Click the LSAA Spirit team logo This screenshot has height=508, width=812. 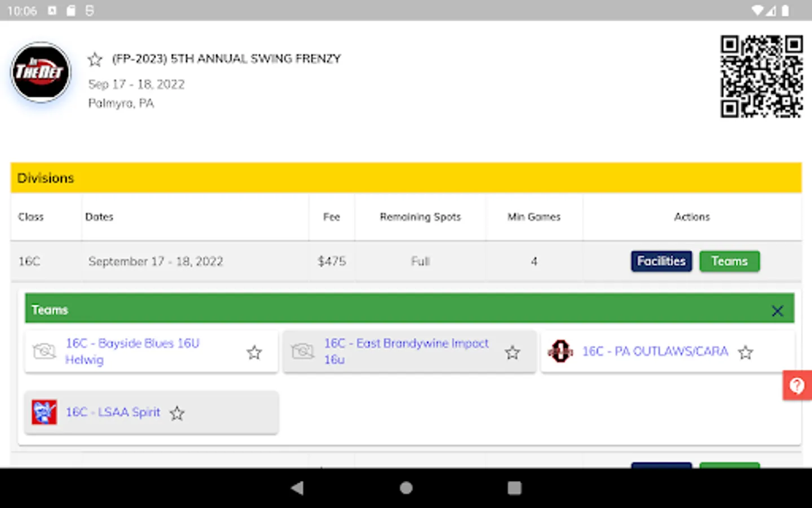click(x=43, y=412)
